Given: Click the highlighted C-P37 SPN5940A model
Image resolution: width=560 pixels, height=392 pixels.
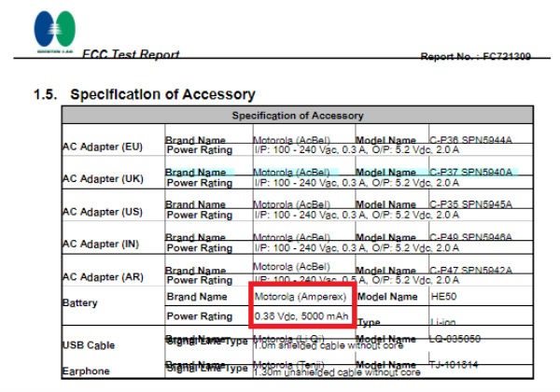Looking at the screenshot, I should 470,172.
